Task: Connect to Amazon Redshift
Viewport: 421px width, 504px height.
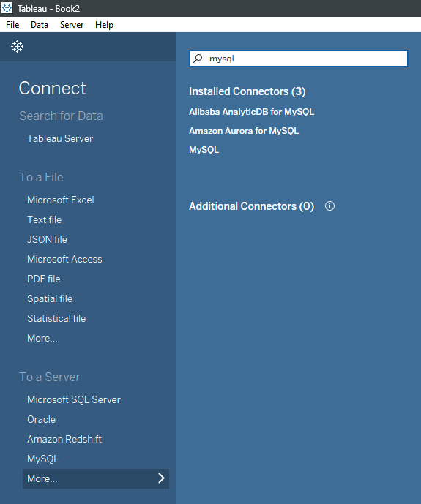Action: click(x=64, y=439)
